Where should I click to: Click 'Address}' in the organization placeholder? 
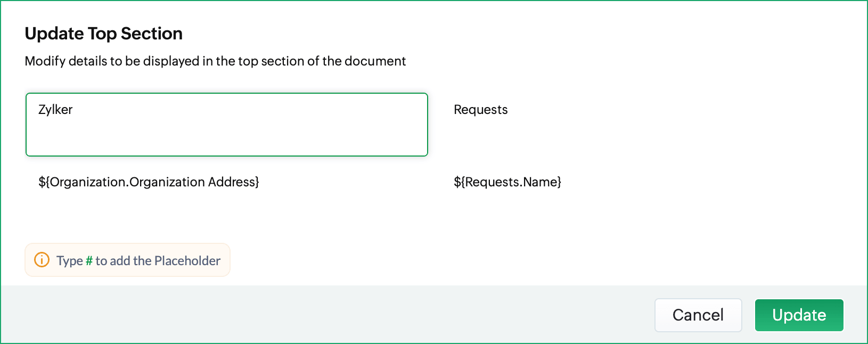point(234,182)
